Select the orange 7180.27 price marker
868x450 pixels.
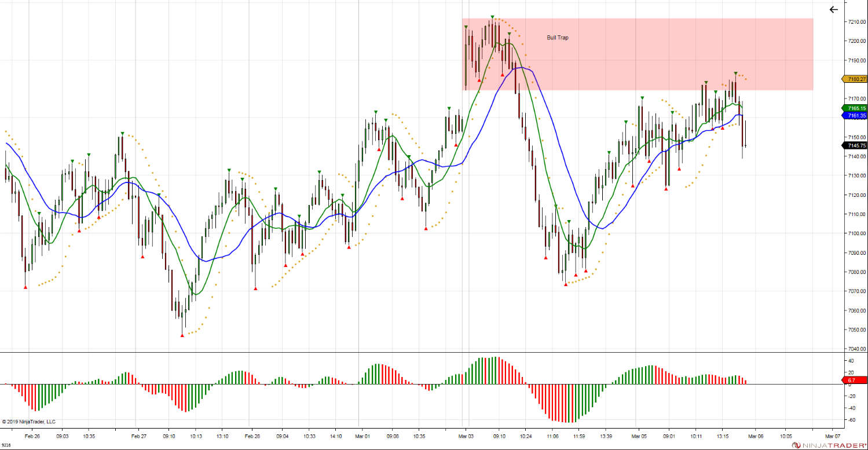click(855, 79)
